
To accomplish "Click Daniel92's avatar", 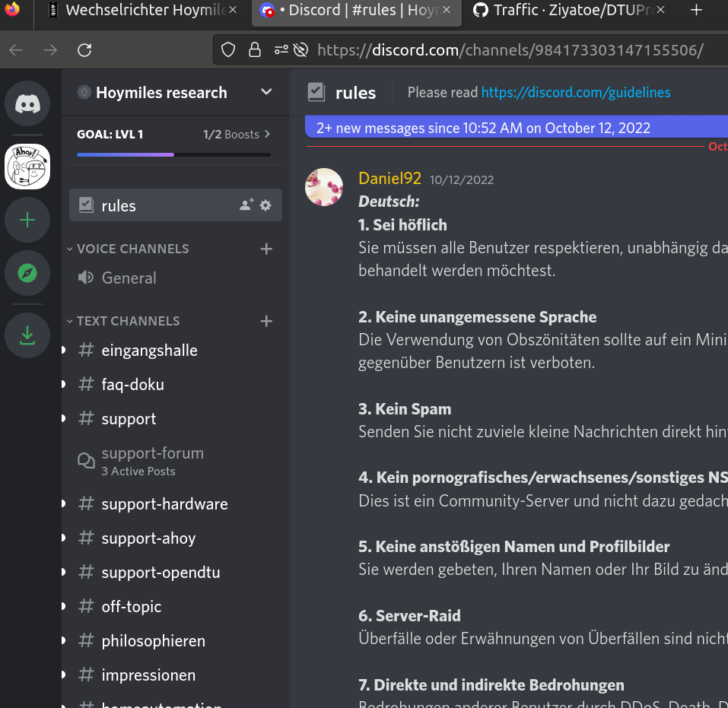I will tap(324, 187).
